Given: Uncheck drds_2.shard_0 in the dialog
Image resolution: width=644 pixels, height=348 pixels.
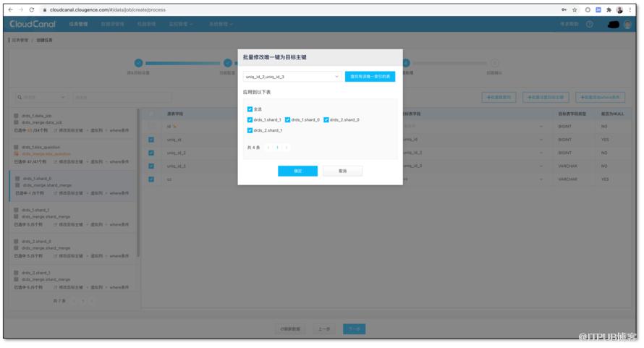Looking at the screenshot, I should pyautogui.click(x=326, y=120).
